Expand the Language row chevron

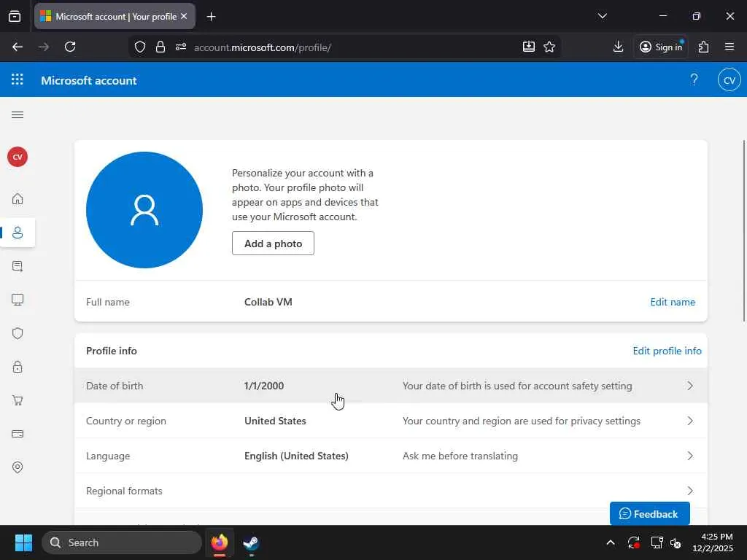pyautogui.click(x=690, y=456)
